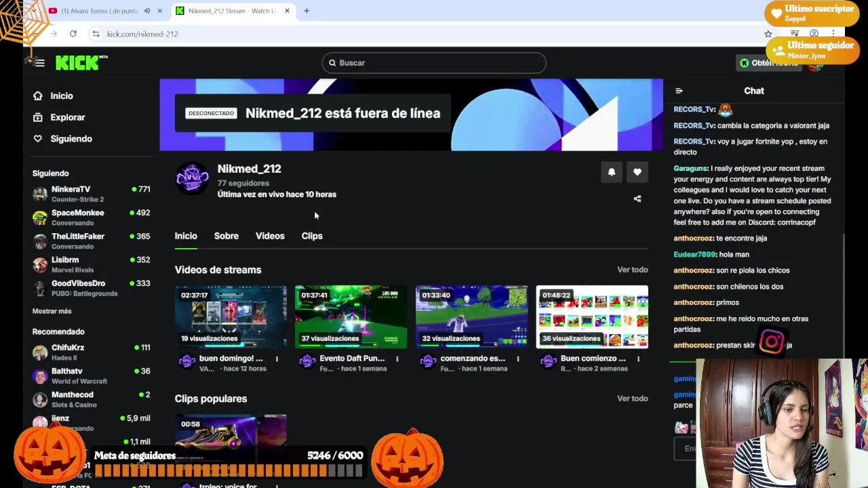
Task: Open the 'buen domingo!' video thumbnail
Action: point(231,317)
